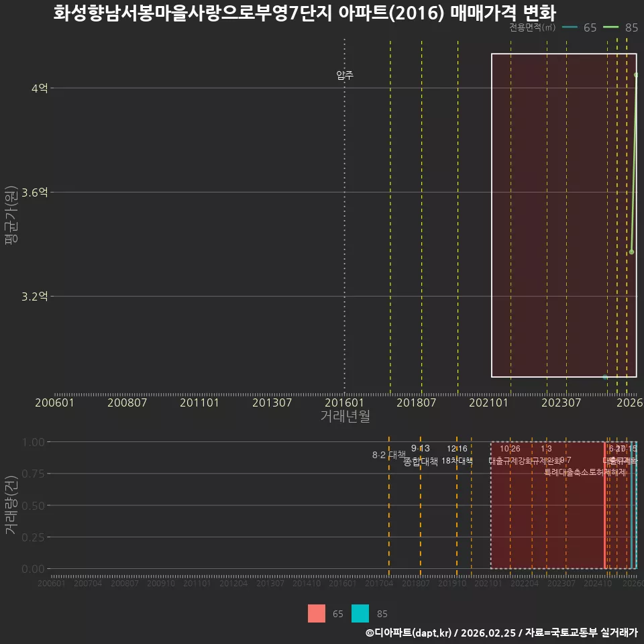The image size is (644, 644).
Task: Click the 202410 label on lower axis
Action: point(598,583)
